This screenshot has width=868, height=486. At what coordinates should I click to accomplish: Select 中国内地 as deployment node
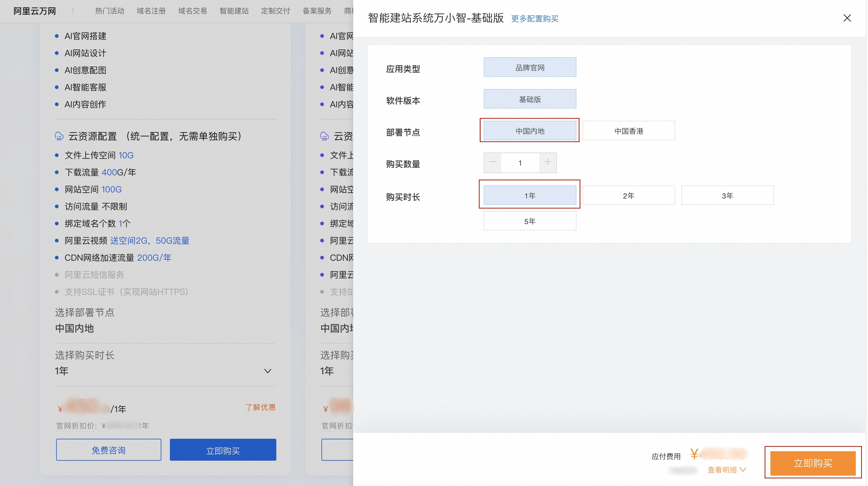point(529,131)
